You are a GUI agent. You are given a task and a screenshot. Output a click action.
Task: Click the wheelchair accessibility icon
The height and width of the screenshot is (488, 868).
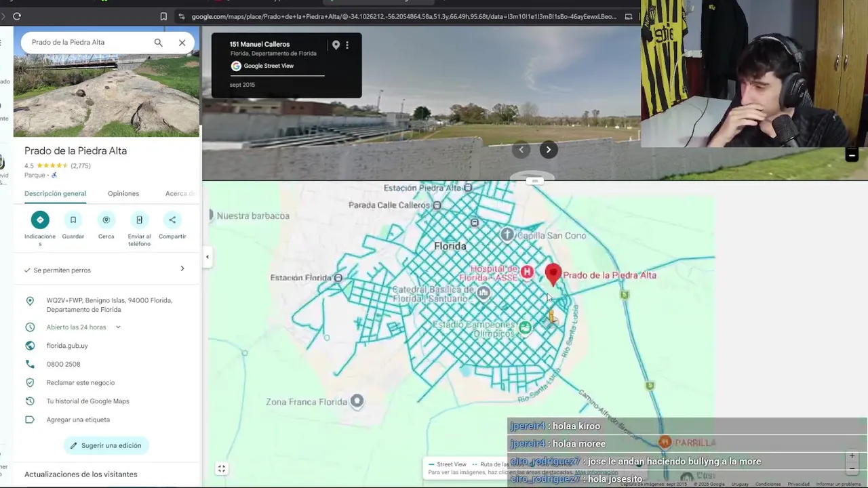pyautogui.click(x=54, y=175)
